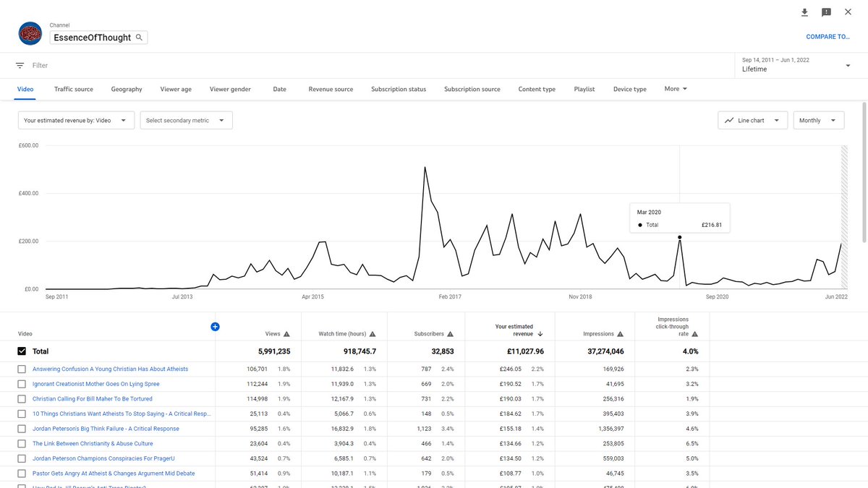Image resolution: width=868 pixels, height=488 pixels.
Task: Switch to Subscription status tab
Action: 399,89
